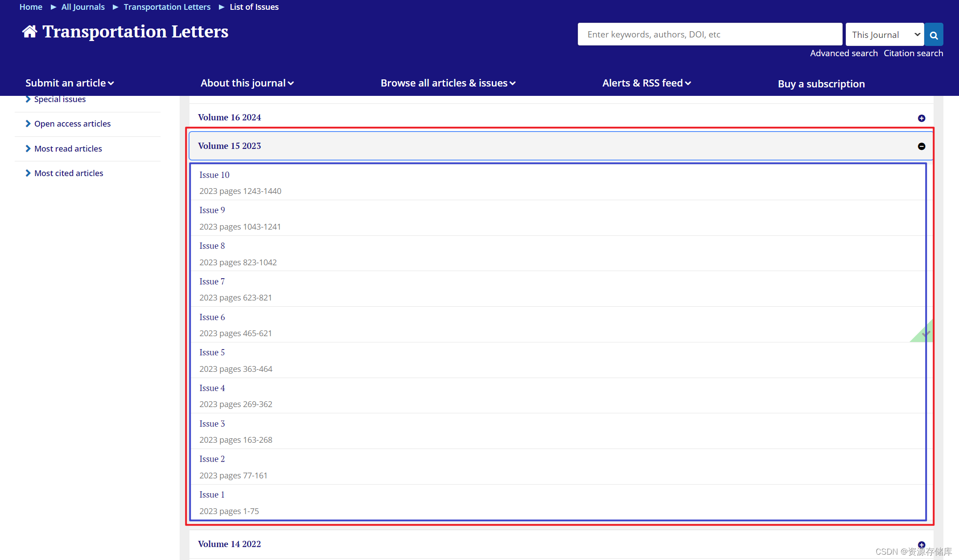Click the Citation search link

[x=913, y=53]
